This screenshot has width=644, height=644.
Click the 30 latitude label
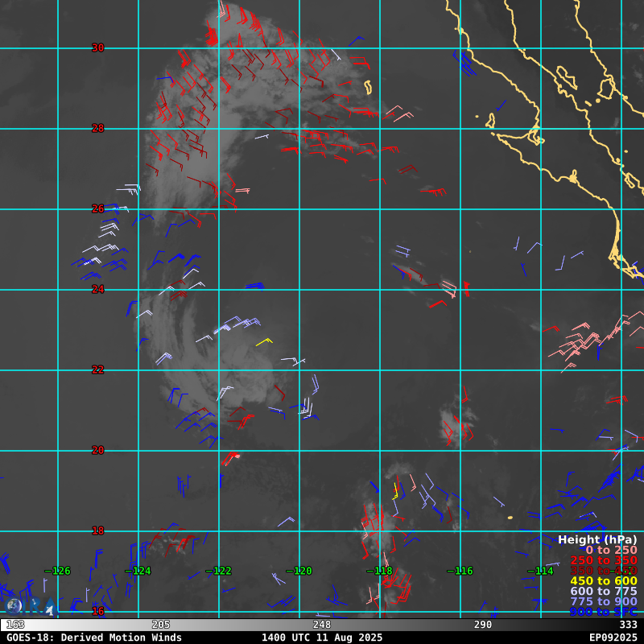(97, 47)
